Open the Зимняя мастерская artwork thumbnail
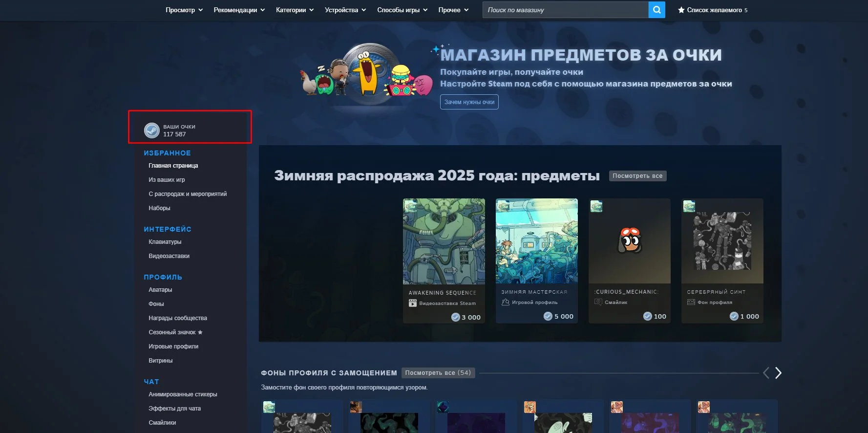 (x=537, y=241)
